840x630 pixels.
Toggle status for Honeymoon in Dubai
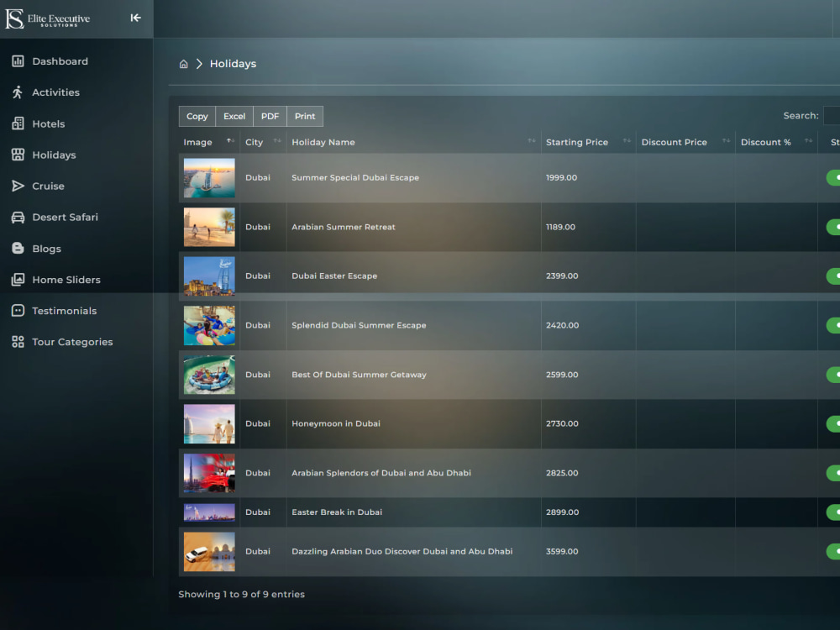[833, 423]
